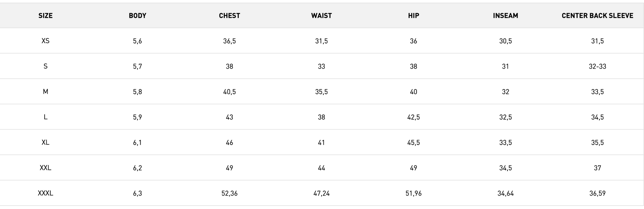Click the HIP column header
The width and height of the screenshot is (644, 209).
point(414,16)
